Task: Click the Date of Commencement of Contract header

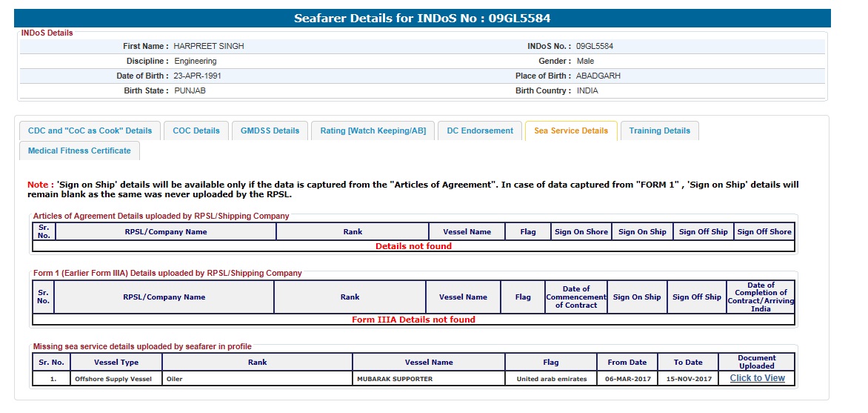Action: click(575, 297)
